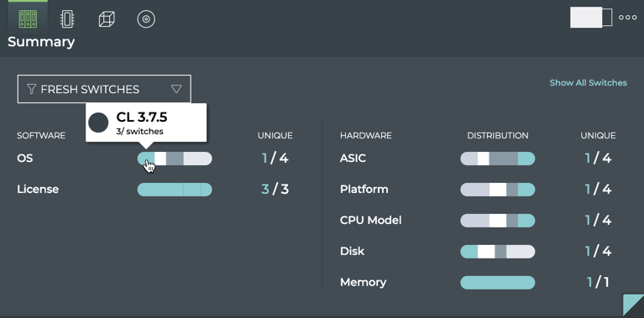This screenshot has width=644, height=318.
Task: Click the Memory distribution bar
Action: pyautogui.click(x=497, y=282)
